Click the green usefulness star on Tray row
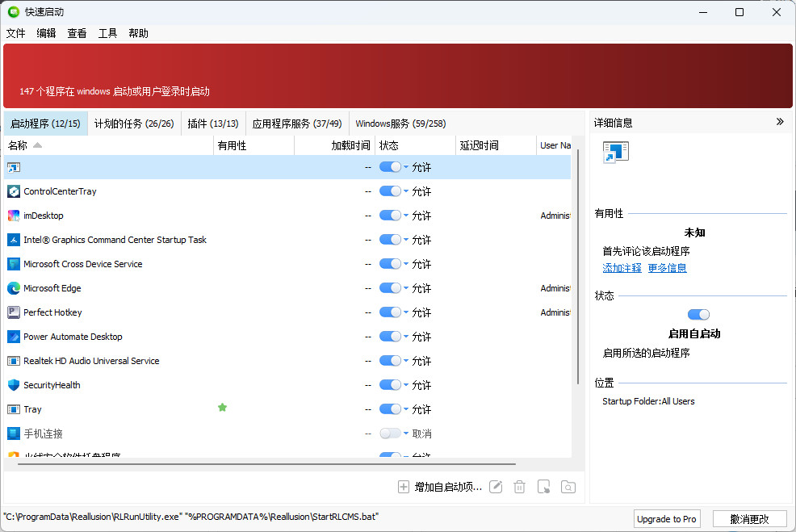This screenshot has height=532, width=796. 222,407
